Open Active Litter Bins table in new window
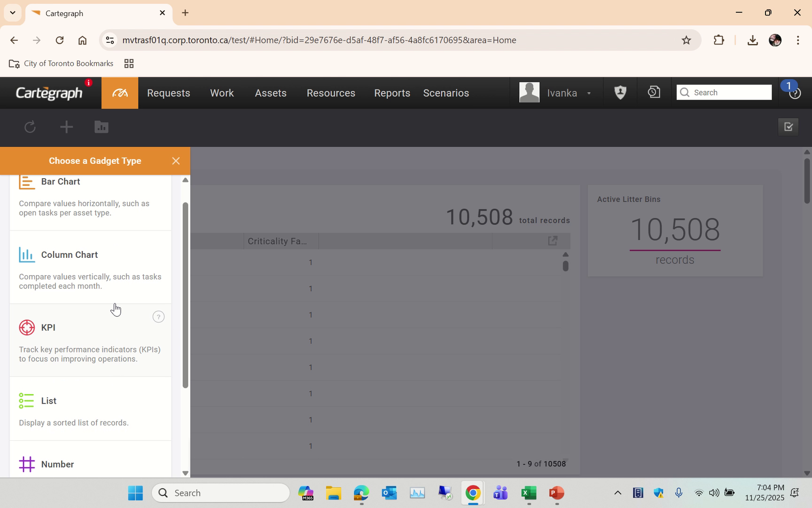Screen dimensions: 812x508 pyautogui.click(x=552, y=240)
